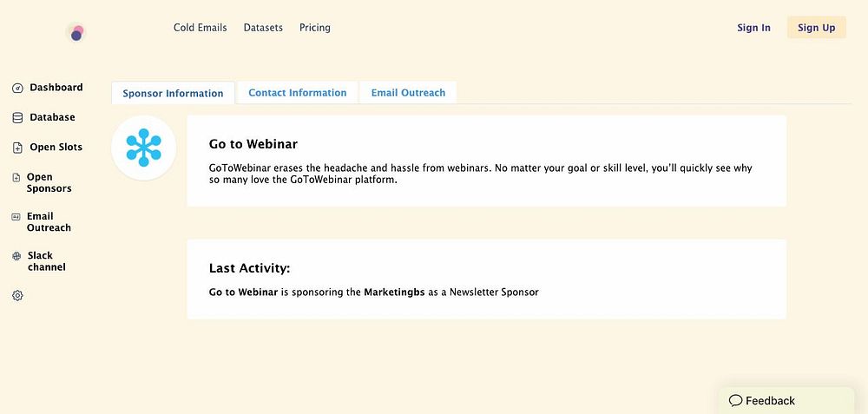
Task: Click the site logo in header
Action: 76,33
